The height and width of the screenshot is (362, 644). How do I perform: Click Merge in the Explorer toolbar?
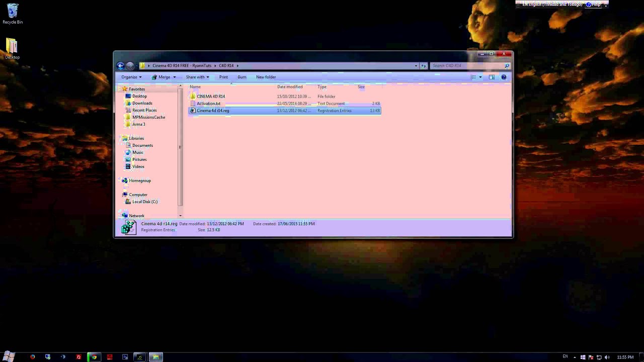click(x=161, y=77)
